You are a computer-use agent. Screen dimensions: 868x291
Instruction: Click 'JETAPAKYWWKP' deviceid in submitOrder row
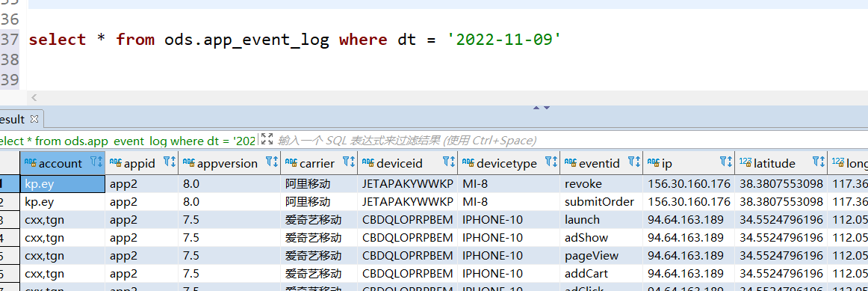click(407, 202)
